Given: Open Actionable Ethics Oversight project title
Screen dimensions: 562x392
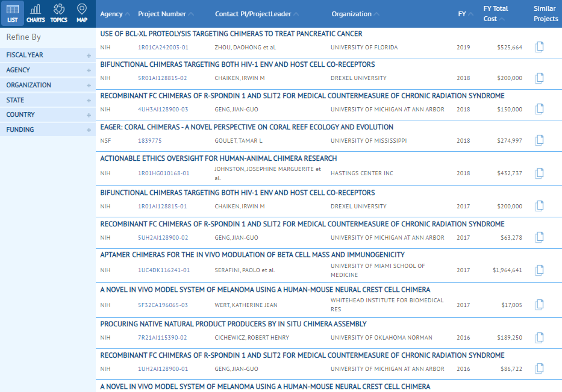Looking at the screenshot, I should [218, 158].
